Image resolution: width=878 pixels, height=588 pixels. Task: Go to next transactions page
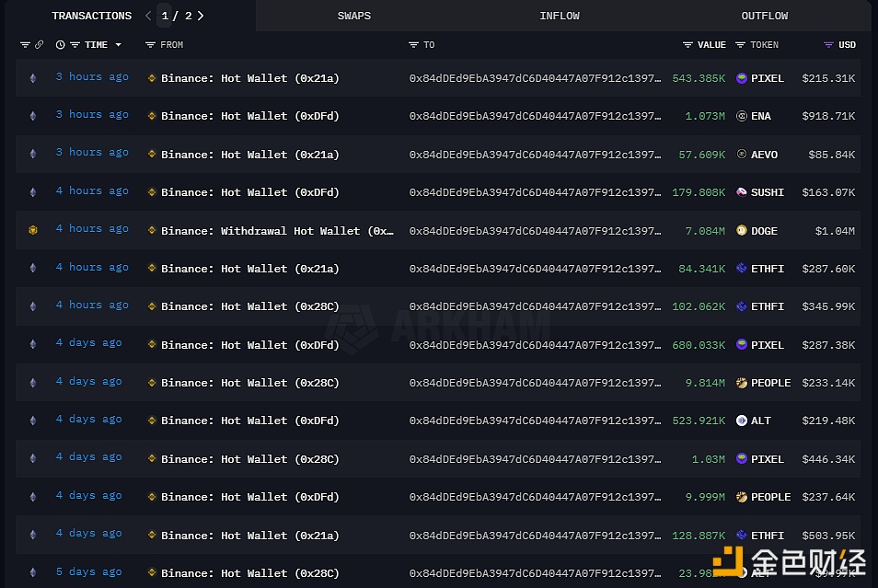[201, 16]
